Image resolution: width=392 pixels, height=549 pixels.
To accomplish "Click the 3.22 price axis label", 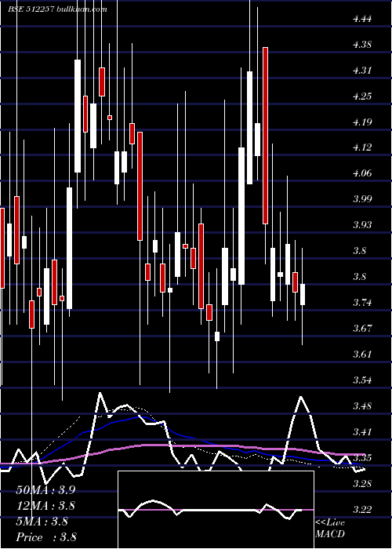I will pos(362,510).
